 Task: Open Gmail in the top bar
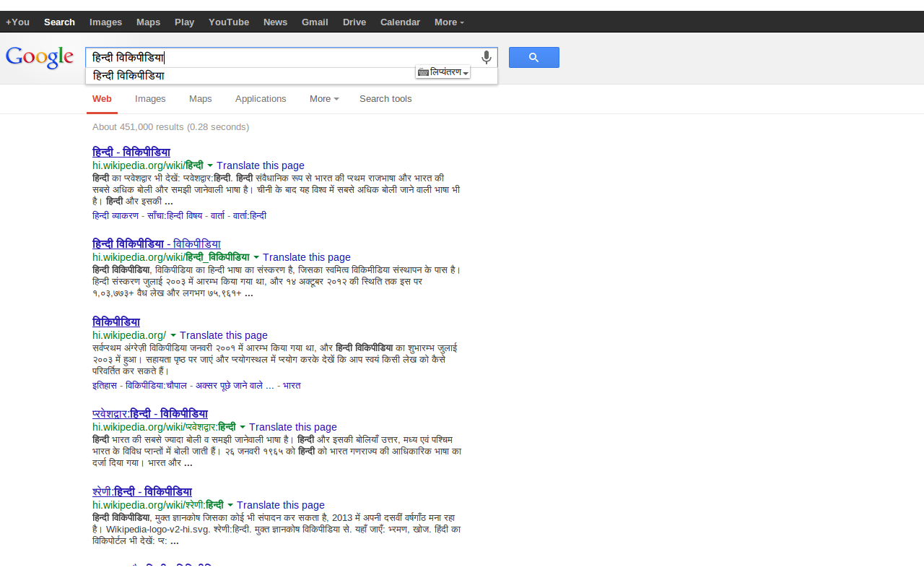[x=315, y=22]
